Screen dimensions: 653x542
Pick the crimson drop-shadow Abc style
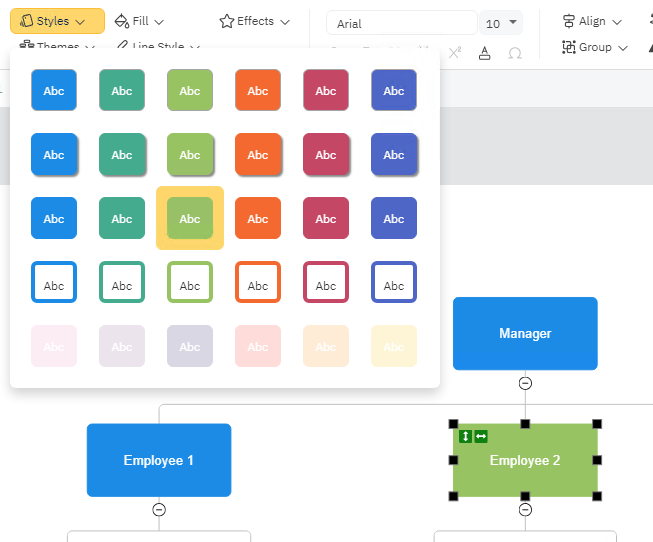click(326, 154)
